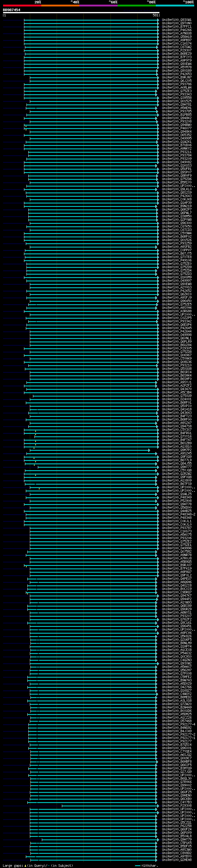Click the UniRef100_A7R0J8 label
The width and height of the screenshot is (197, 868).
(x=177, y=558)
